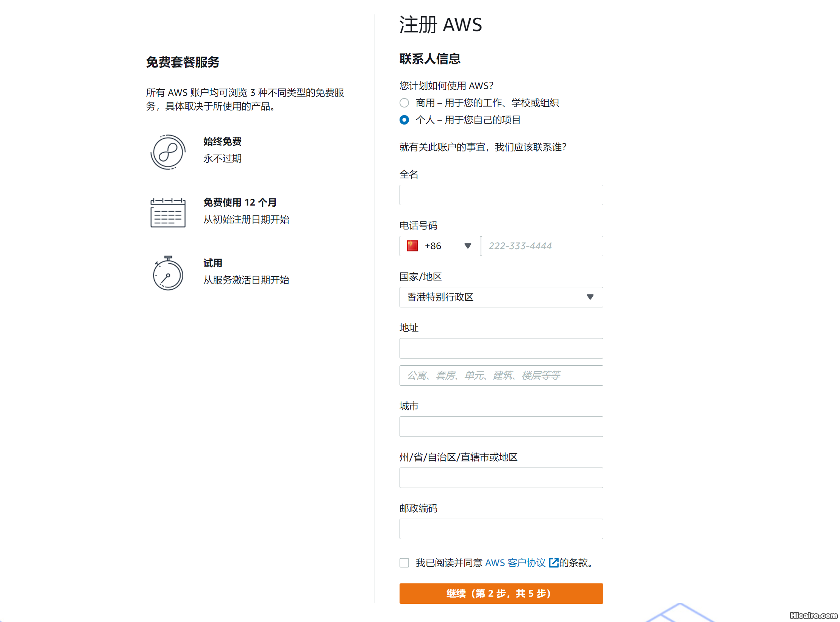Screen dimensions: 840x622
Task: Open the AWS 客户协议 link
Action: coord(515,563)
